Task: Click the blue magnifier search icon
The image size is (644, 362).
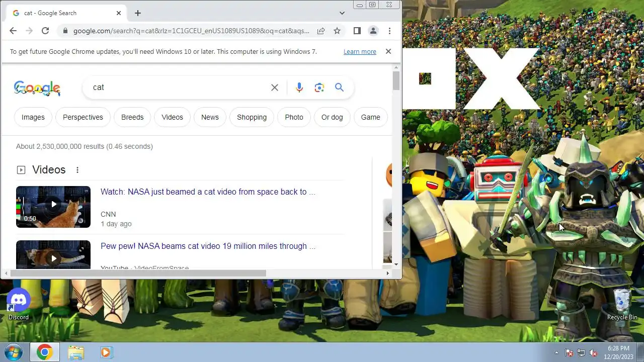Action: (x=340, y=87)
